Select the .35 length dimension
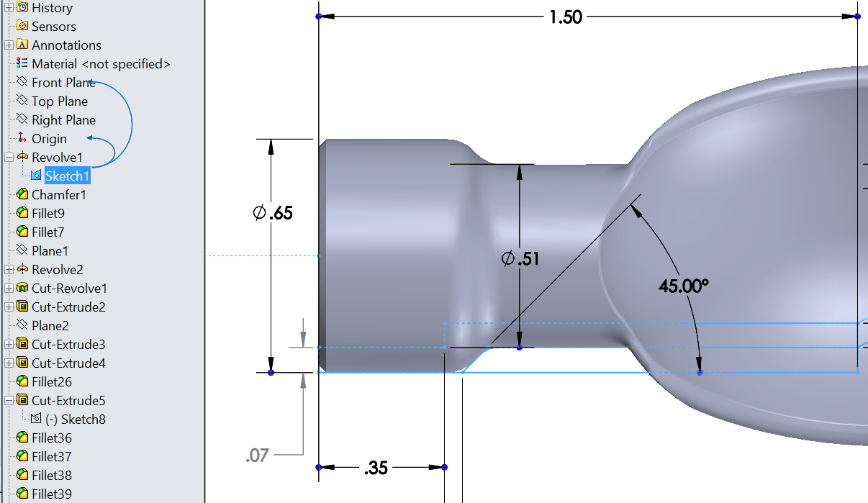 (376, 468)
